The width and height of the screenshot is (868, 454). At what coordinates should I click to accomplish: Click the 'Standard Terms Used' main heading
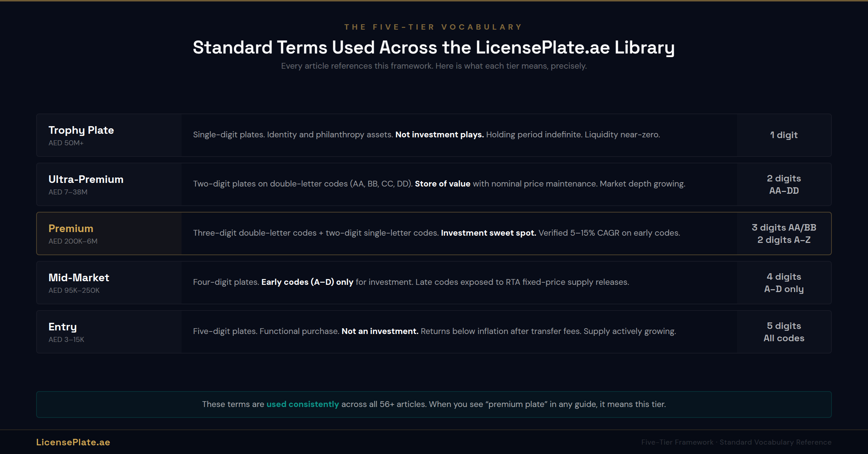click(x=433, y=47)
